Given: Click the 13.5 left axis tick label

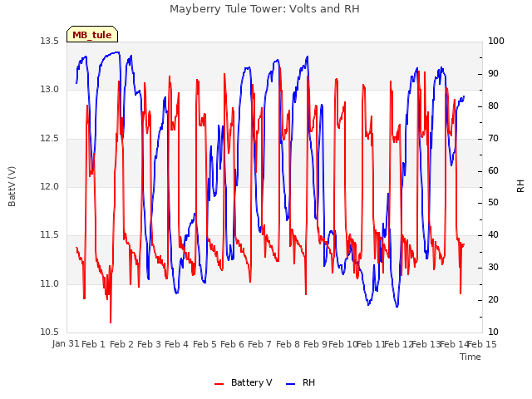Looking at the screenshot, I should [50, 42].
